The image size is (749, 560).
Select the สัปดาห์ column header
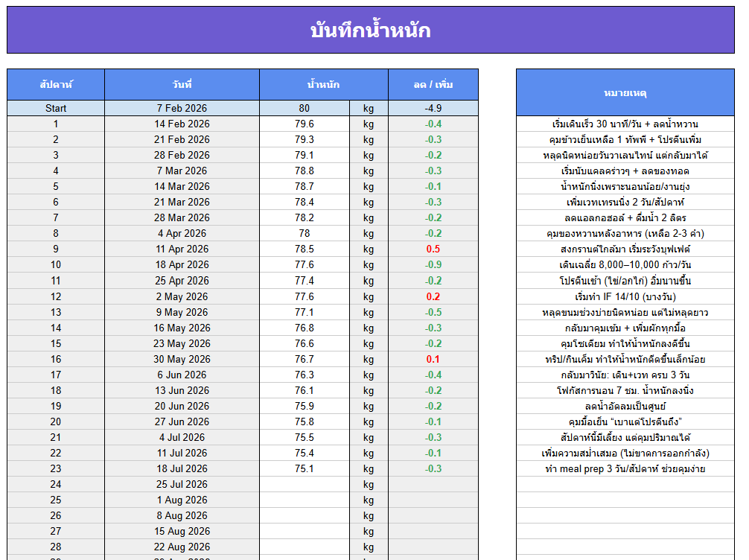point(56,85)
